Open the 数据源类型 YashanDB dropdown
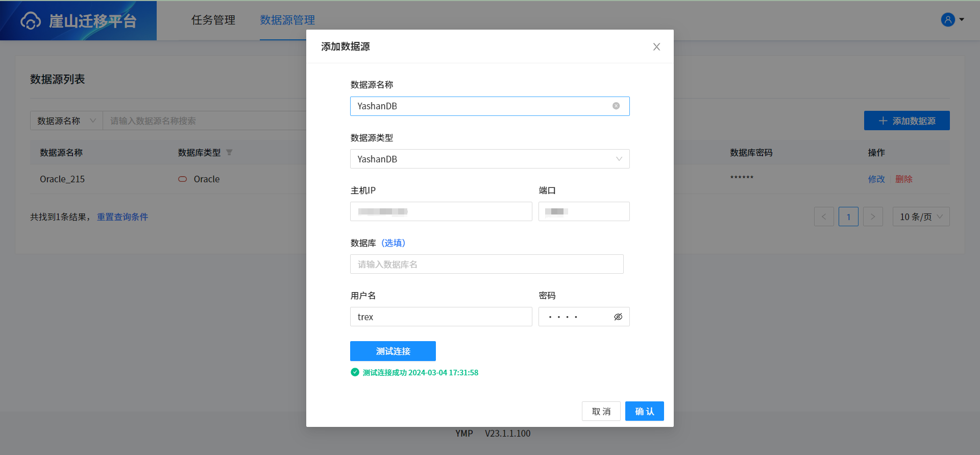The height and width of the screenshot is (455, 980). 489,159
